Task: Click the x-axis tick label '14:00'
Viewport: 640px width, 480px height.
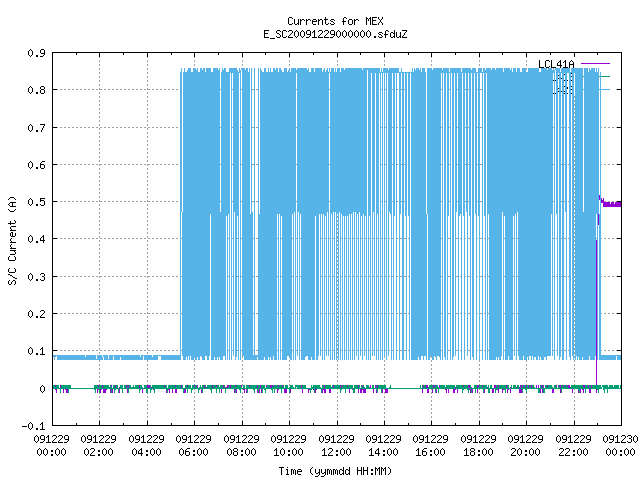Action: (x=383, y=452)
